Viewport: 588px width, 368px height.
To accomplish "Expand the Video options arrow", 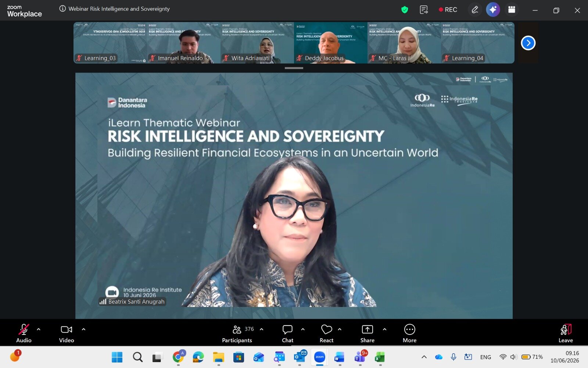I will point(83,329).
